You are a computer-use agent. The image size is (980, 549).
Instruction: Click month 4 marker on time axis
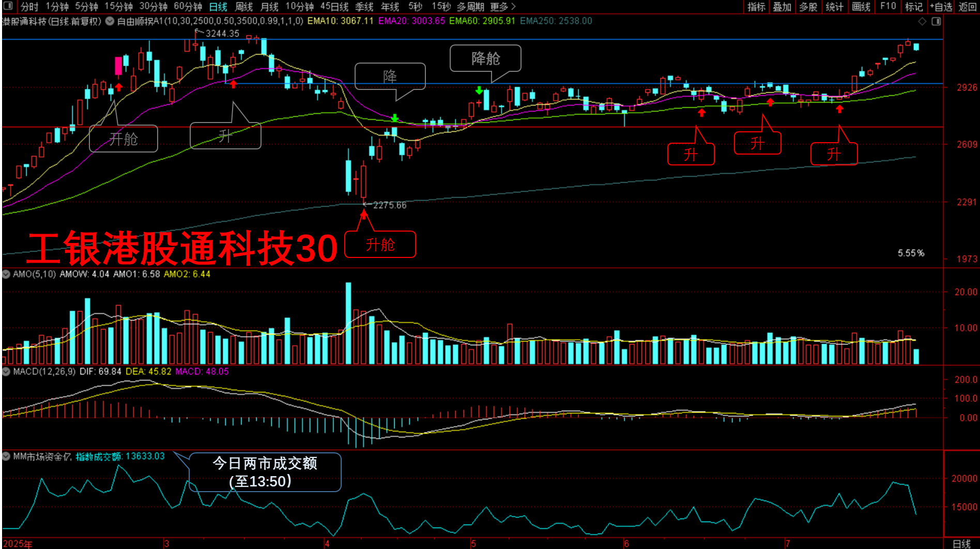pos(327,543)
